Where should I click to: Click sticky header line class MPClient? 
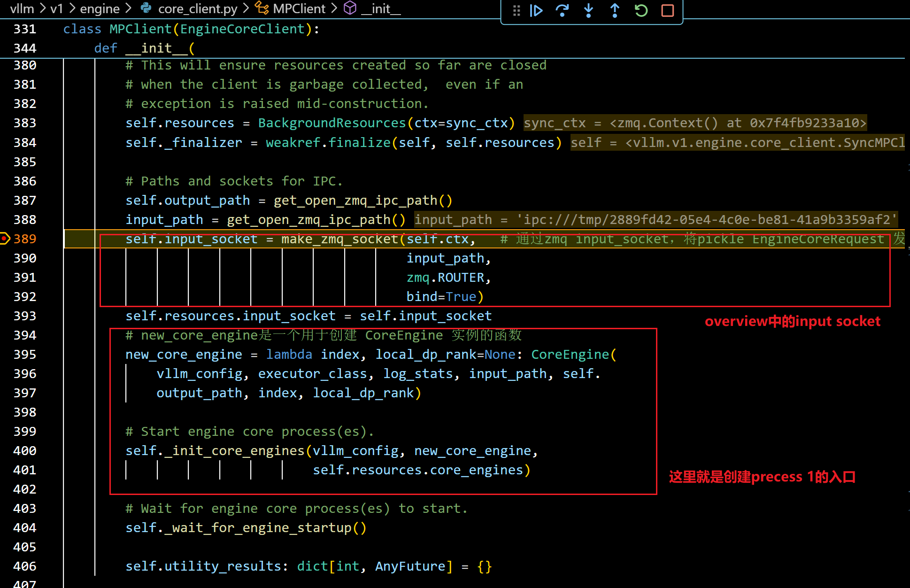pyautogui.click(x=191, y=29)
